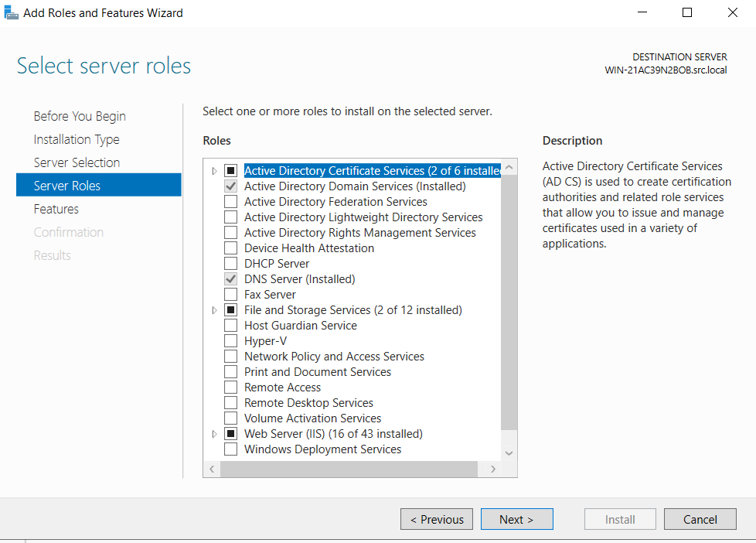Viewport: 756px width, 543px height.
Task: Select the Server Roles step
Action: 99,186
